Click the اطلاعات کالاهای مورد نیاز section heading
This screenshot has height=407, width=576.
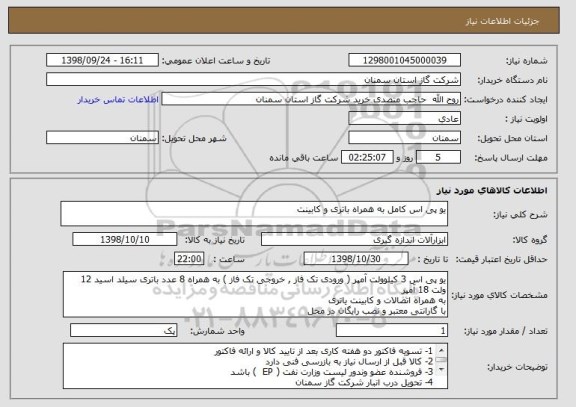[x=492, y=190]
